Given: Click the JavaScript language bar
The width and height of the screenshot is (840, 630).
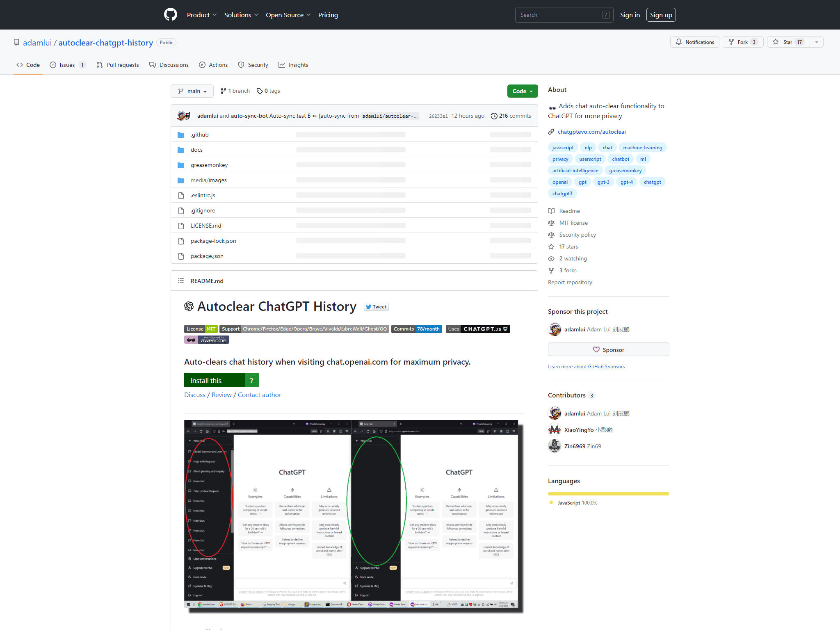Looking at the screenshot, I should [608, 494].
